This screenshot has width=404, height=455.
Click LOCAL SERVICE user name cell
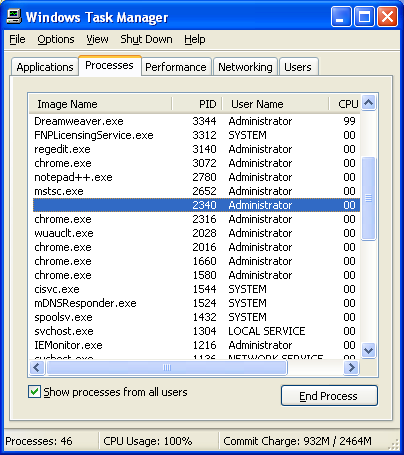(267, 331)
